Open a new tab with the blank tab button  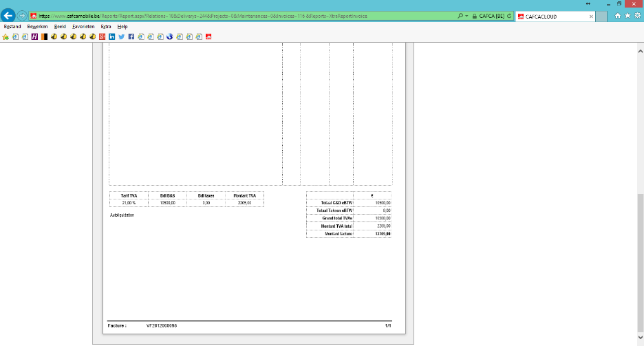click(601, 17)
